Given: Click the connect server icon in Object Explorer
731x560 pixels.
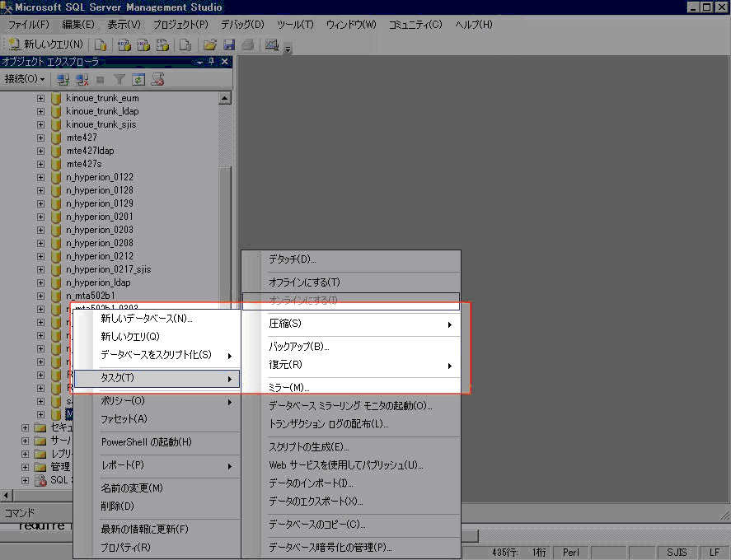Looking at the screenshot, I should (x=63, y=80).
